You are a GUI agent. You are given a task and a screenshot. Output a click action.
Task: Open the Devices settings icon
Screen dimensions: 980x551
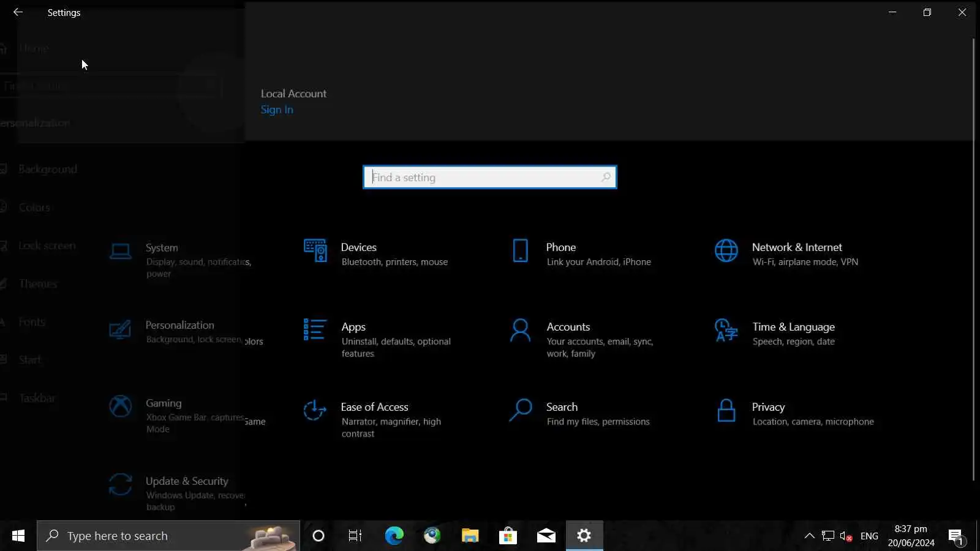[315, 250]
